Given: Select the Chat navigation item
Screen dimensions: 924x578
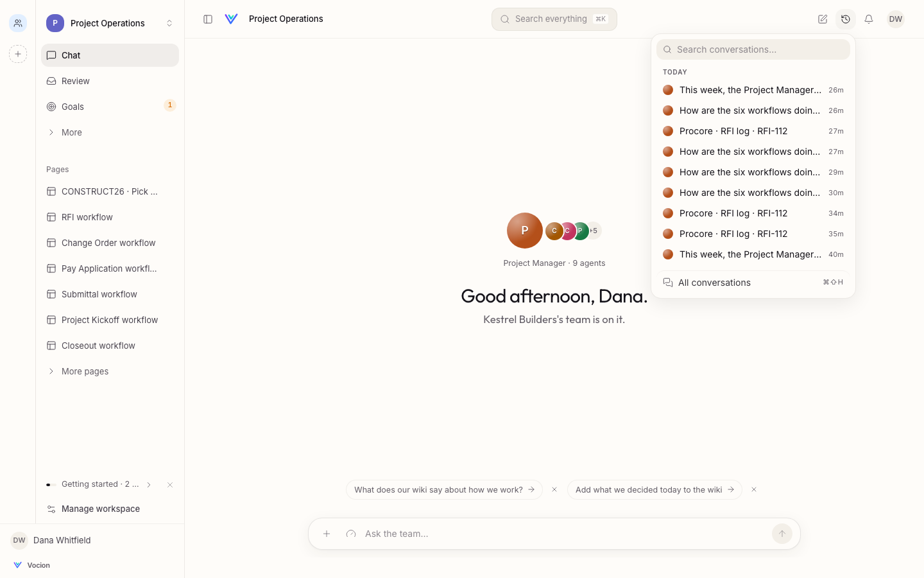Looking at the screenshot, I should 110,55.
